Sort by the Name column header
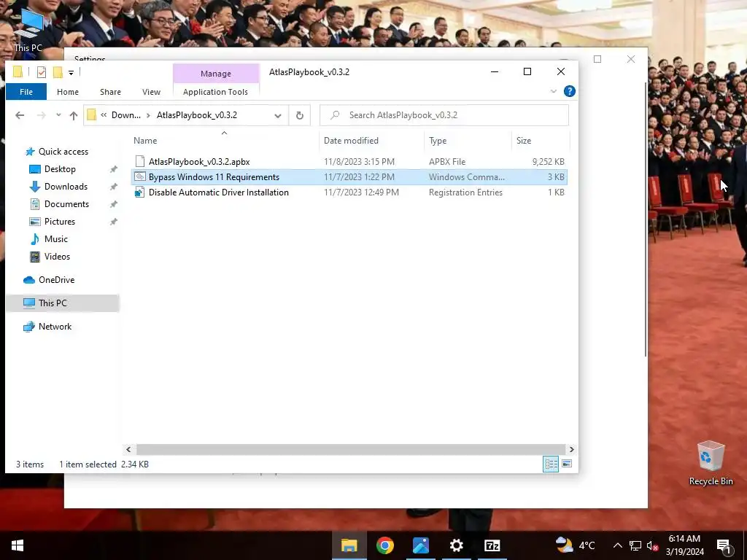Viewport: 747px width, 560px height. tap(225, 141)
